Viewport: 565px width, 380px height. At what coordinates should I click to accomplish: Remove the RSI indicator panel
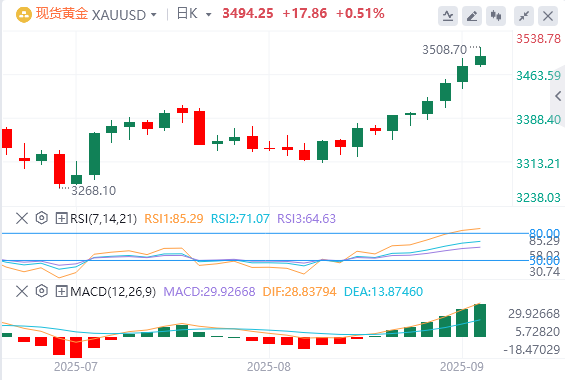click(22, 218)
